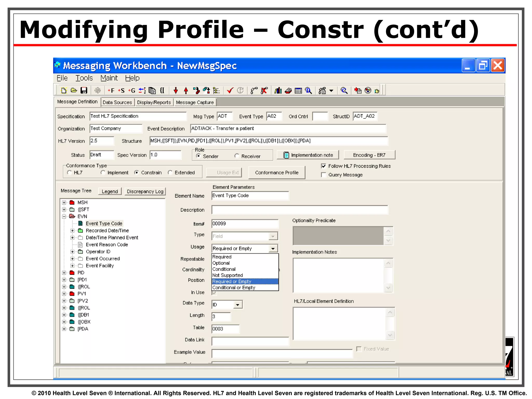The width and height of the screenshot is (532, 399).
Task: Expand the MSH segment node
Action: point(64,202)
